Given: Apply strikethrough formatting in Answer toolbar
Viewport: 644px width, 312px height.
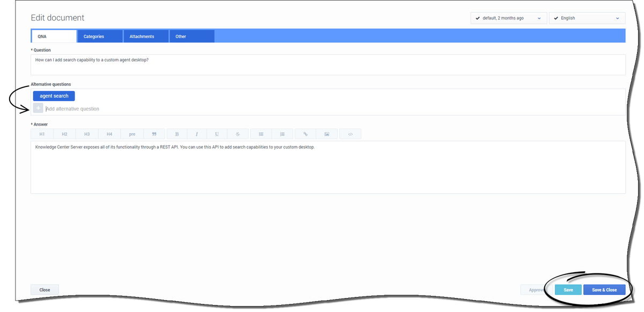Looking at the screenshot, I should (237, 134).
